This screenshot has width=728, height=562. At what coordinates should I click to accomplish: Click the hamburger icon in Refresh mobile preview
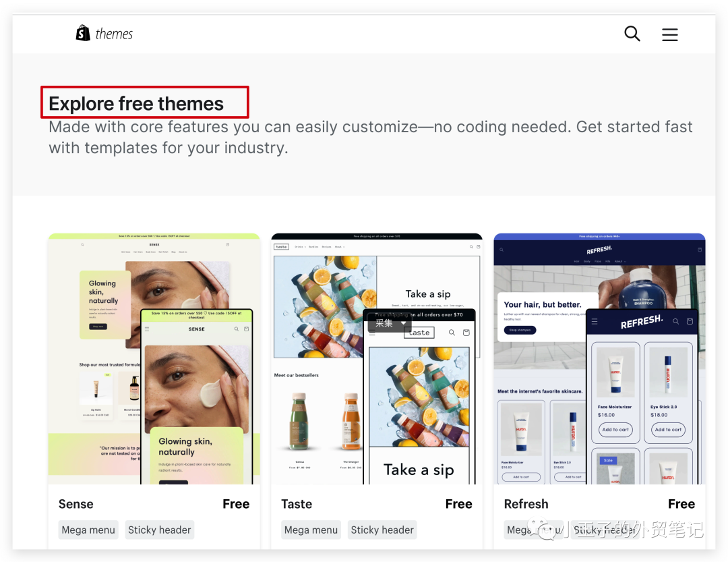pos(595,321)
